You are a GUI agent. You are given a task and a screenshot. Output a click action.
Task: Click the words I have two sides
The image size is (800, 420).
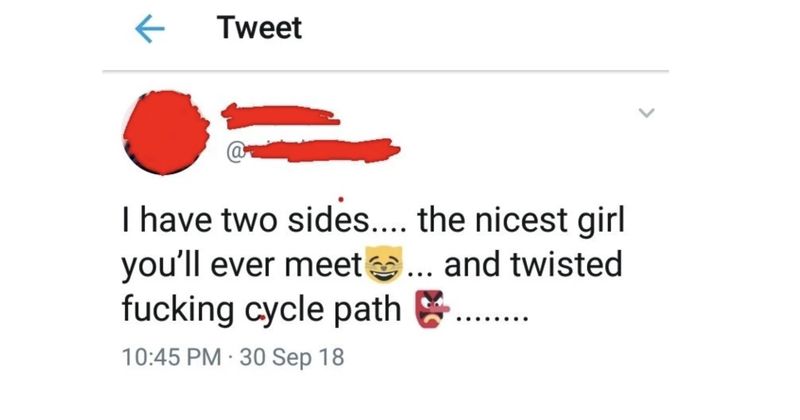[245, 220]
